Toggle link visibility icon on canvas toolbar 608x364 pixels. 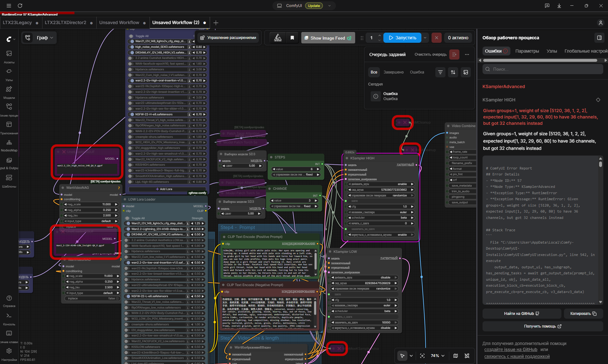467,356
